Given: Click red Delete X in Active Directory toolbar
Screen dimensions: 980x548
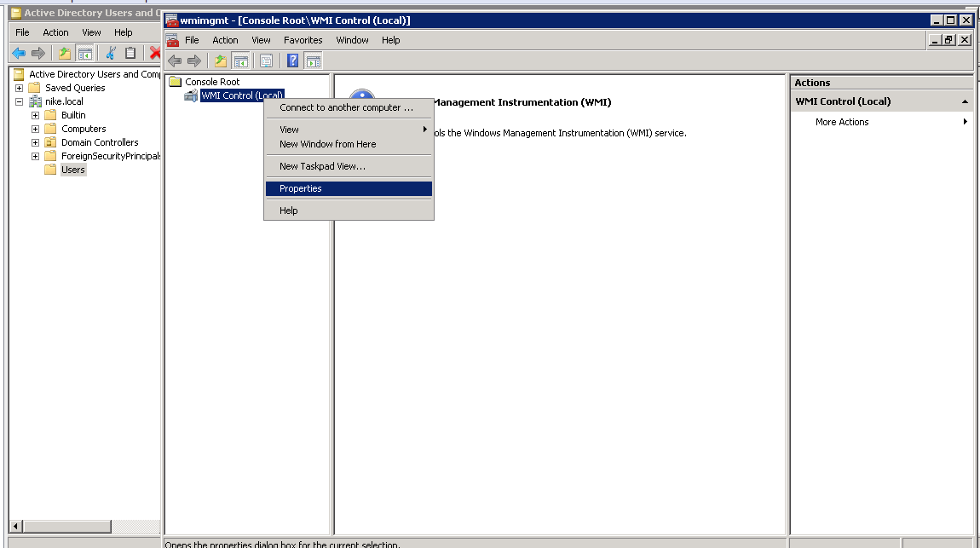Looking at the screenshot, I should pyautogui.click(x=155, y=53).
